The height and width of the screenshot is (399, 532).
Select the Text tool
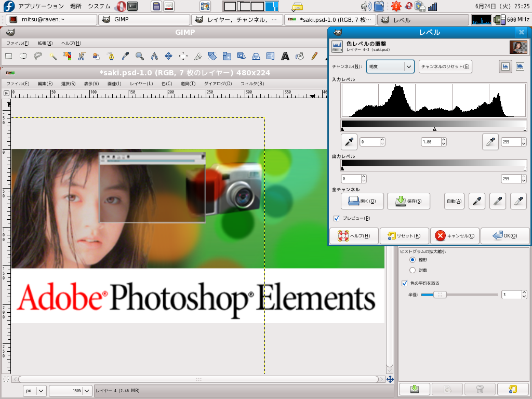[285, 56]
